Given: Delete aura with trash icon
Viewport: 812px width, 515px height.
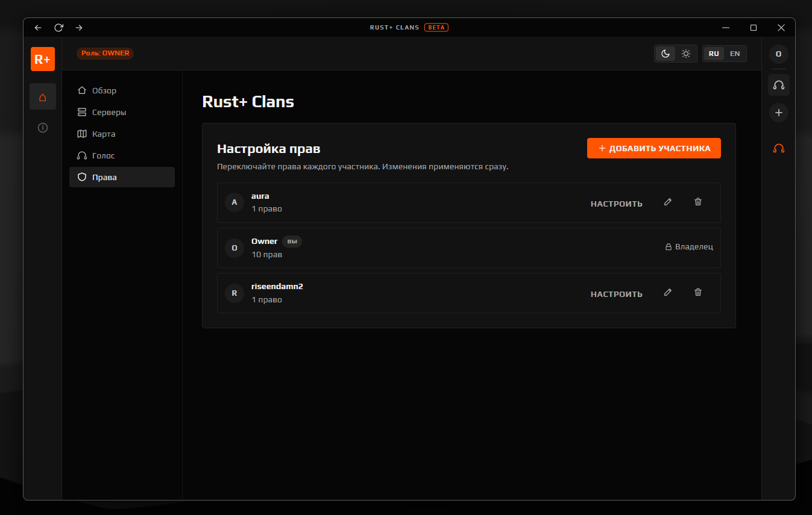Looking at the screenshot, I should coord(698,202).
